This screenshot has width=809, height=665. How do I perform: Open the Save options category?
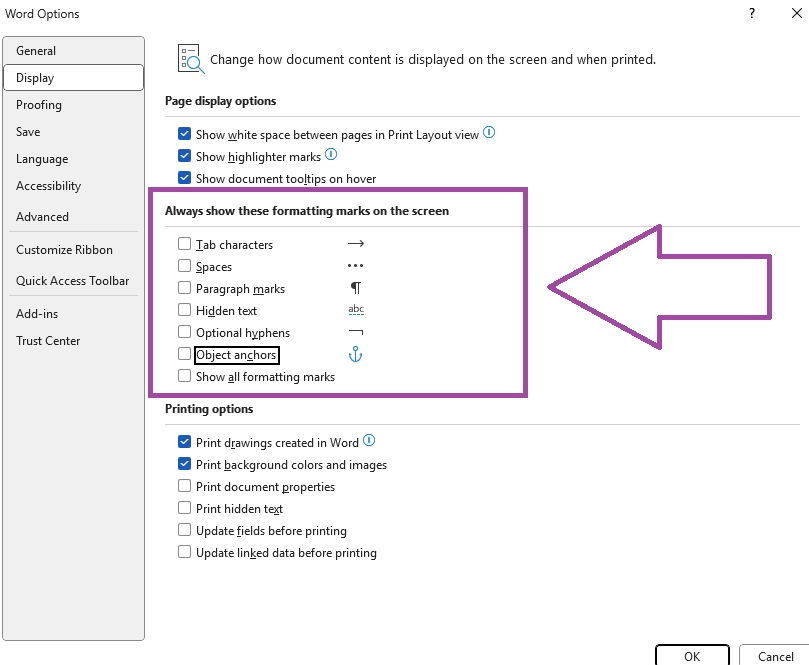click(x=73, y=132)
